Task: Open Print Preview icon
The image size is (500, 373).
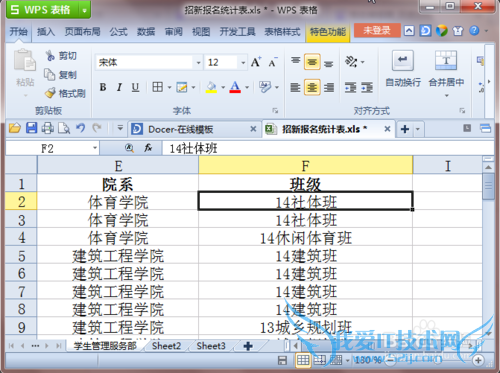Action: (x=64, y=128)
